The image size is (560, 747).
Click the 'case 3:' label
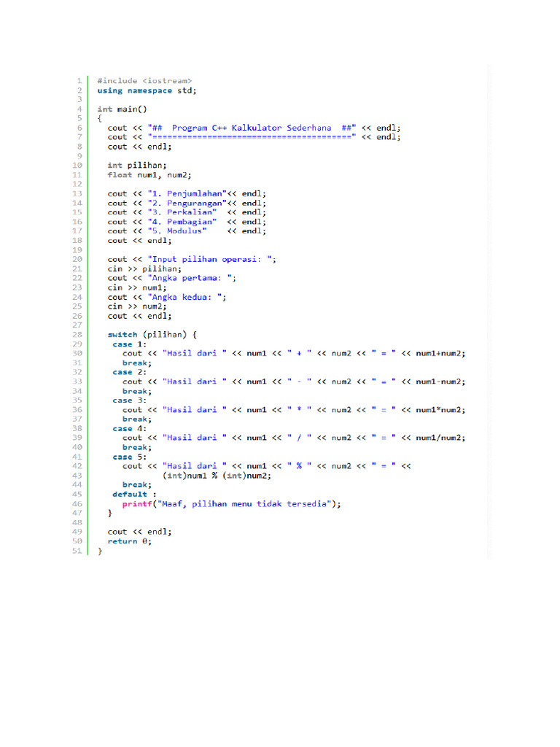coord(130,400)
